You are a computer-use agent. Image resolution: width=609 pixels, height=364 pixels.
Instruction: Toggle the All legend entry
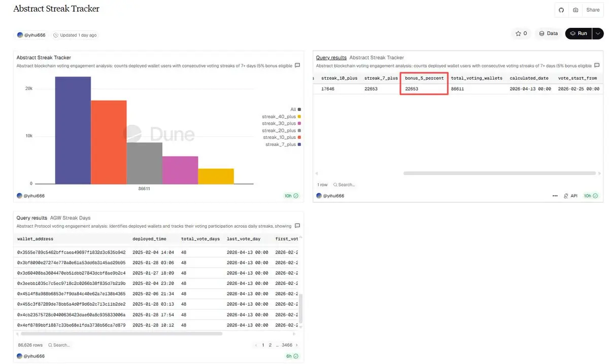coord(295,110)
